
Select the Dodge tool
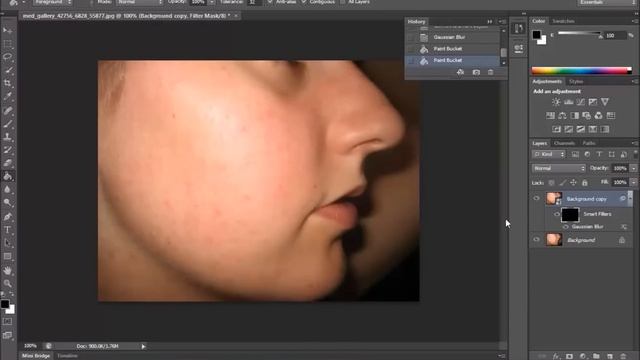pos(7,202)
